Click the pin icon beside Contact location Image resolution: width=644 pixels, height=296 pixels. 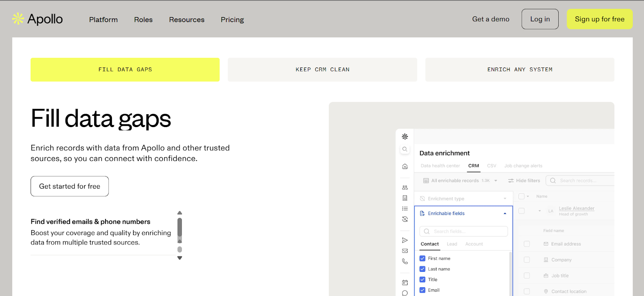546,292
